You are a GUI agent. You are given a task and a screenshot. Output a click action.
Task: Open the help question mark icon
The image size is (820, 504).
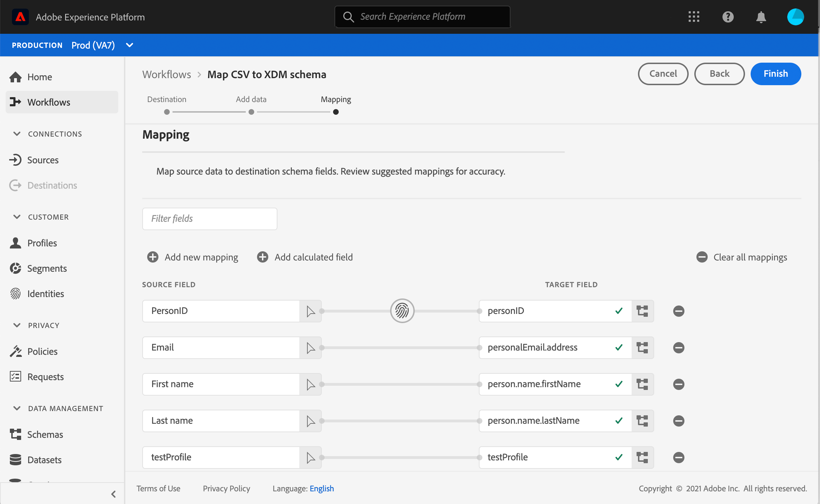(728, 17)
